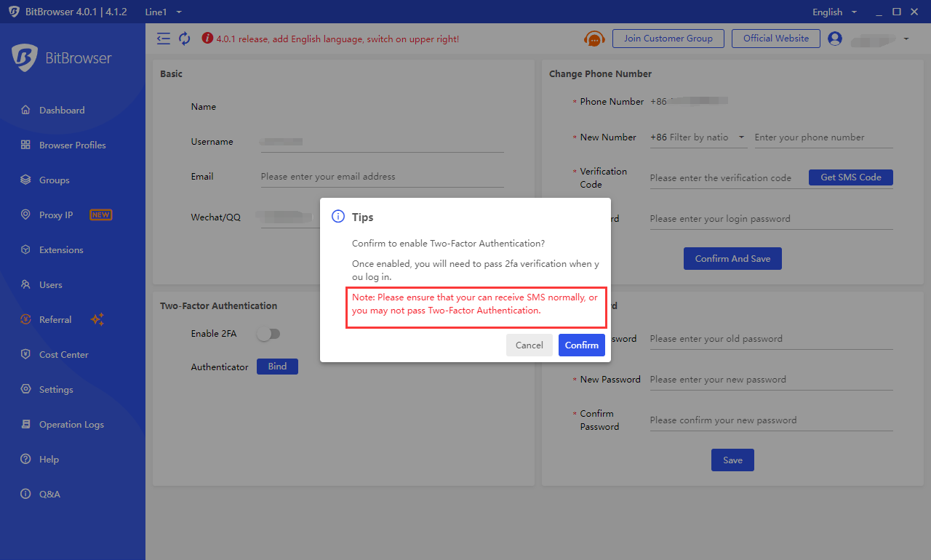Click the Dashboard home icon
Viewport: 931px width, 560px height.
(x=25, y=111)
